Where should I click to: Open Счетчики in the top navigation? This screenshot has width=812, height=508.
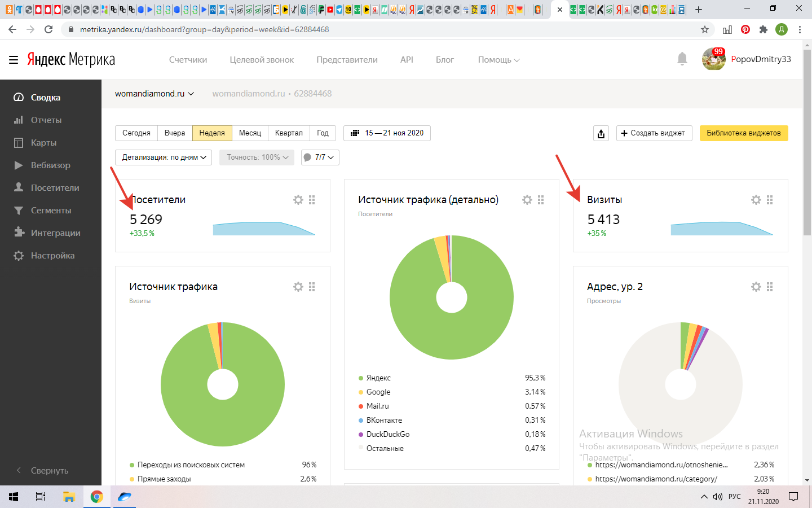(x=188, y=59)
